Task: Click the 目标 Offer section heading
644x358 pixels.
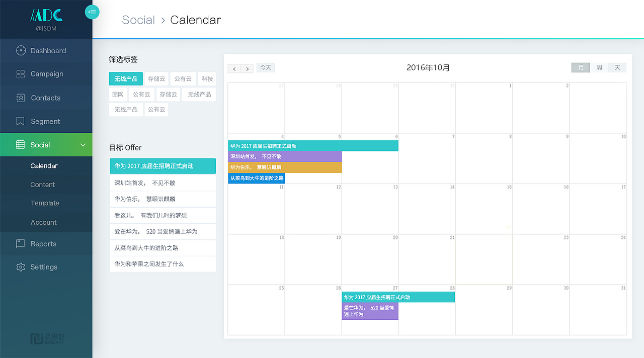Action: pyautogui.click(x=125, y=148)
